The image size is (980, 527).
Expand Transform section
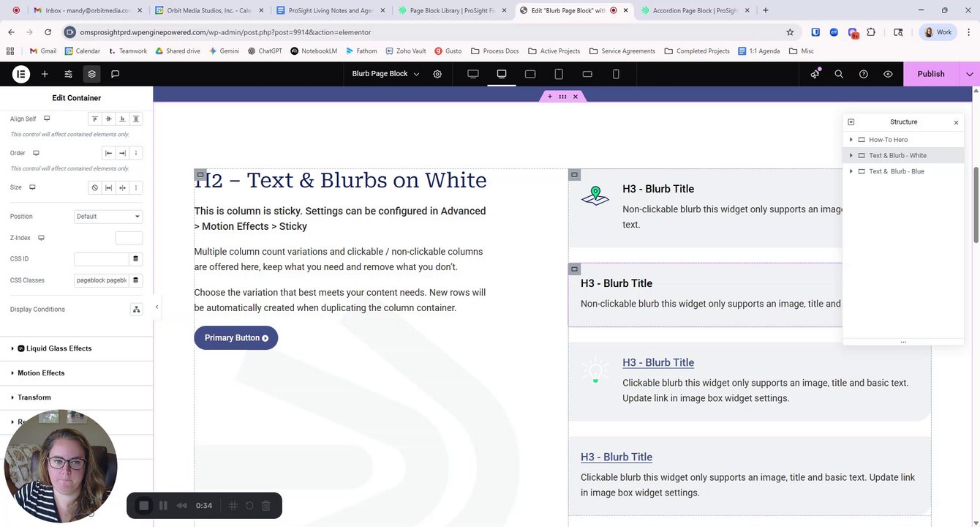(76, 397)
